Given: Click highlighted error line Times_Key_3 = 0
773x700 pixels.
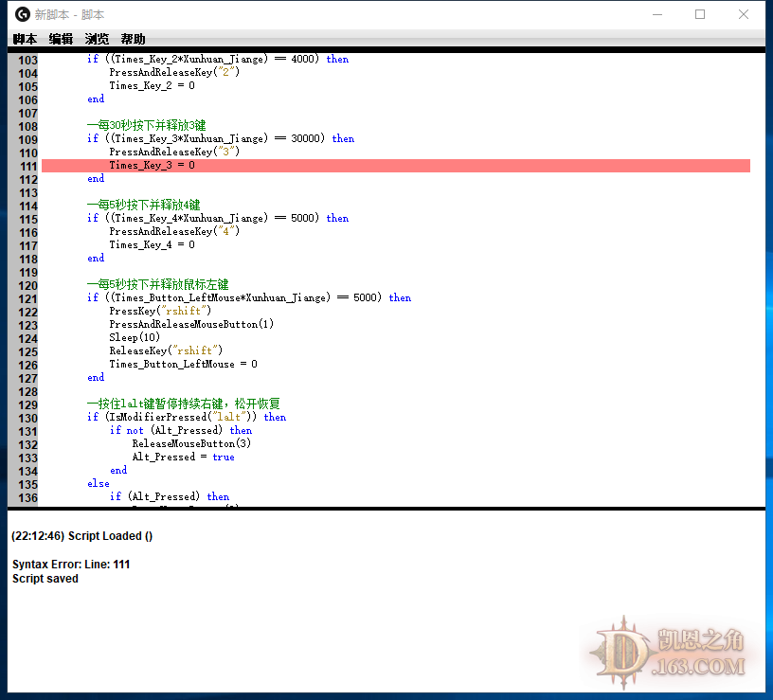Looking at the screenshot, I should pos(396,166).
